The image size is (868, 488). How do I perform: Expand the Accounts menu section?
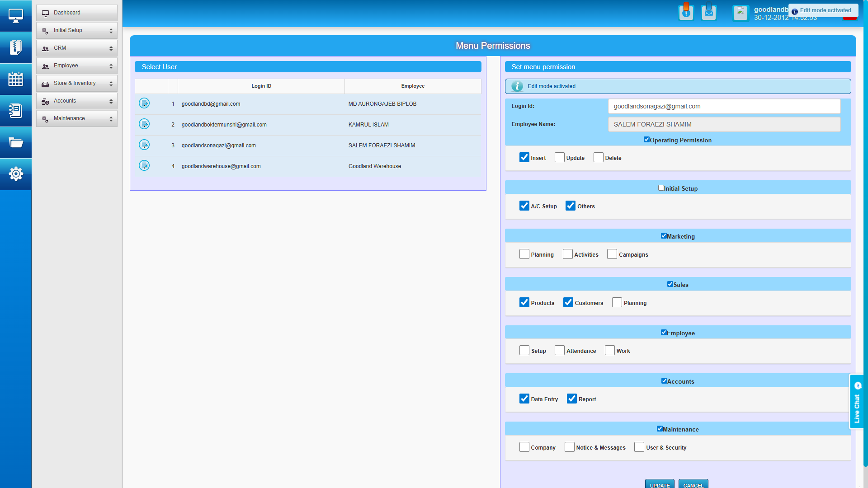[x=76, y=101]
